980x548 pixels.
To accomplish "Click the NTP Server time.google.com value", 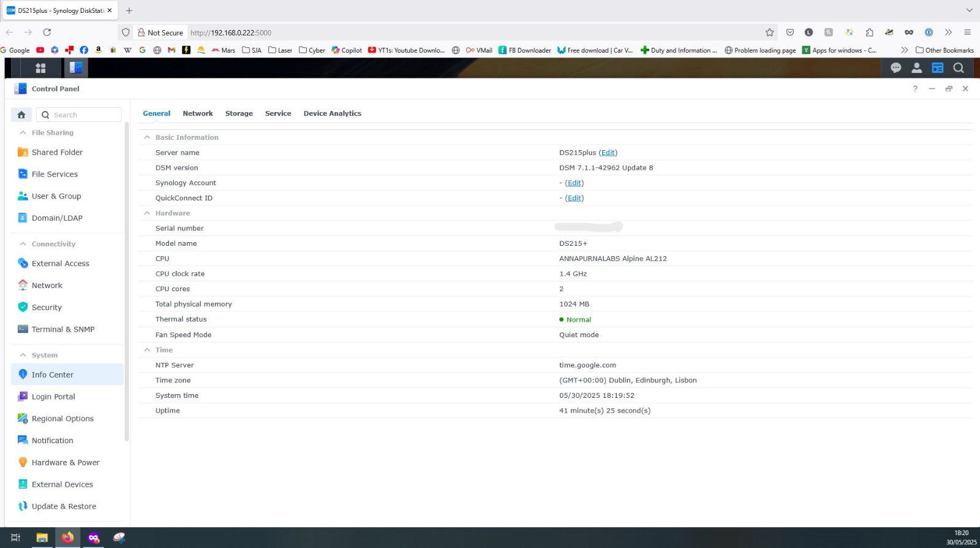I will [x=588, y=365].
